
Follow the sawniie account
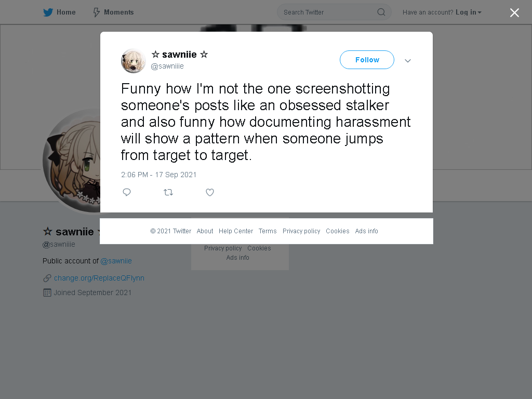click(x=367, y=60)
